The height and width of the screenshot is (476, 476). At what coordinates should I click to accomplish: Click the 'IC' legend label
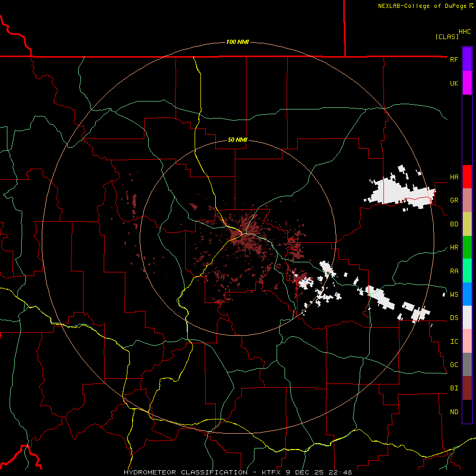(454, 342)
